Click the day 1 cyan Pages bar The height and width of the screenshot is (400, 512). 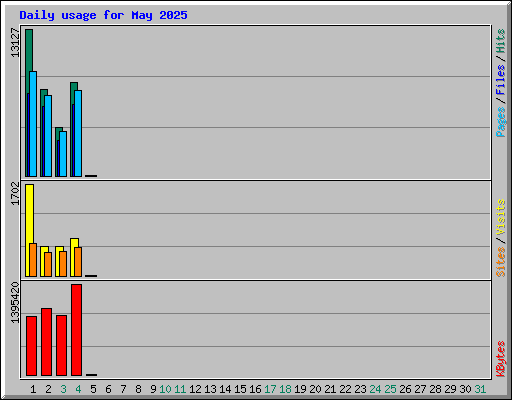[33, 124]
